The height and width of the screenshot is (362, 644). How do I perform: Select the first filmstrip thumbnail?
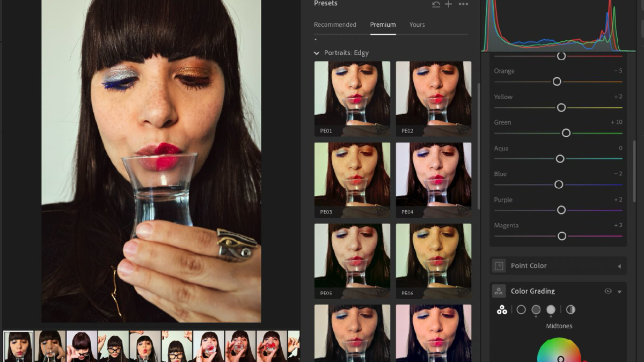click(18, 346)
